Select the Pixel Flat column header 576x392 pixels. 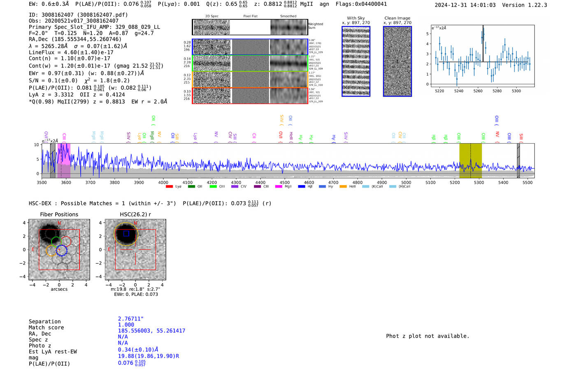tap(250, 16)
